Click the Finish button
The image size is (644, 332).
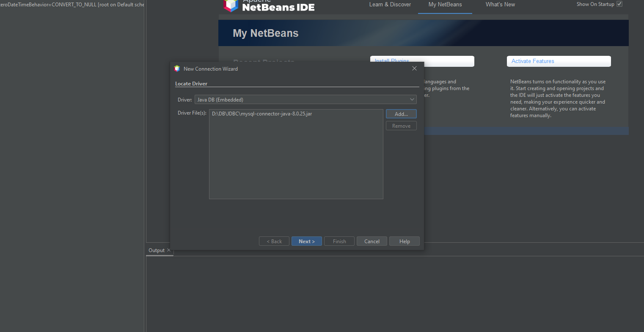[x=339, y=241]
